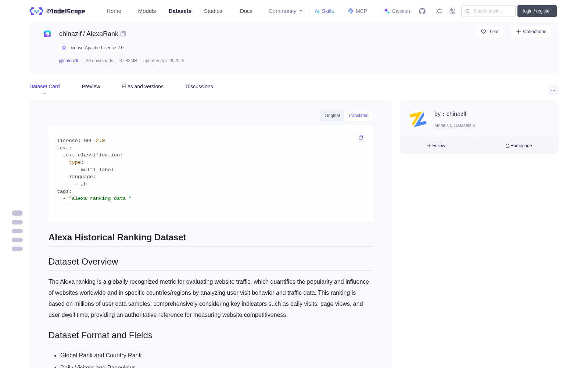Click the ModelScope logo
This screenshot has height=368, width=588.
(58, 11)
